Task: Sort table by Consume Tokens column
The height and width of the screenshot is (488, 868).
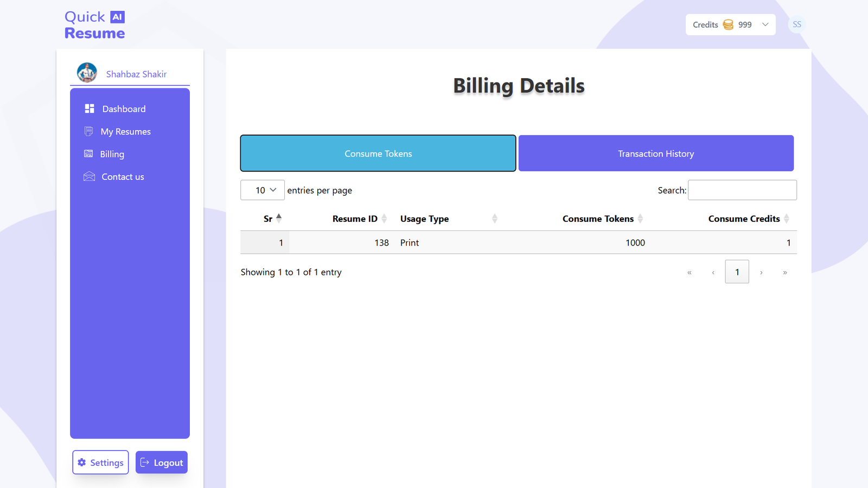Action: (598, 219)
